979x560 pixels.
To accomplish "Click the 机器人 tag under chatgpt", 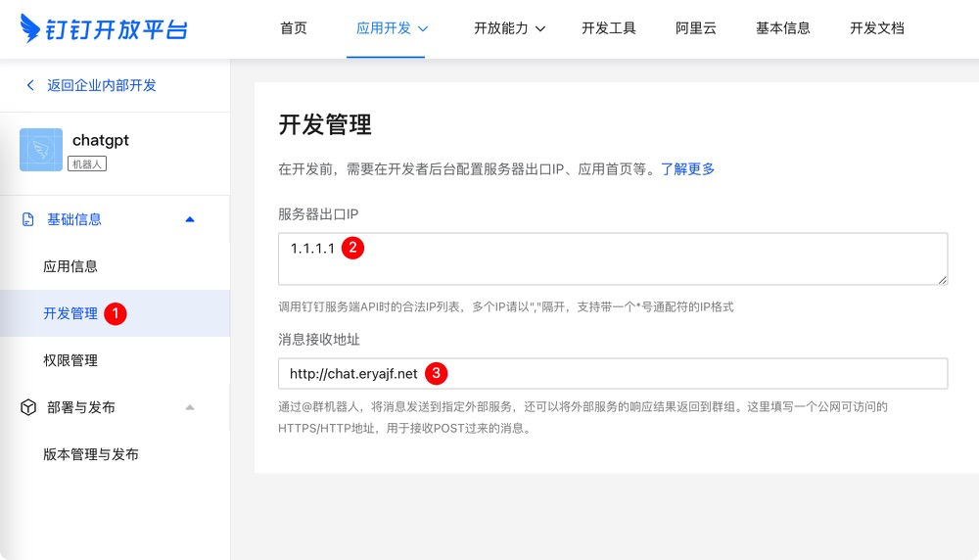I will (x=87, y=163).
